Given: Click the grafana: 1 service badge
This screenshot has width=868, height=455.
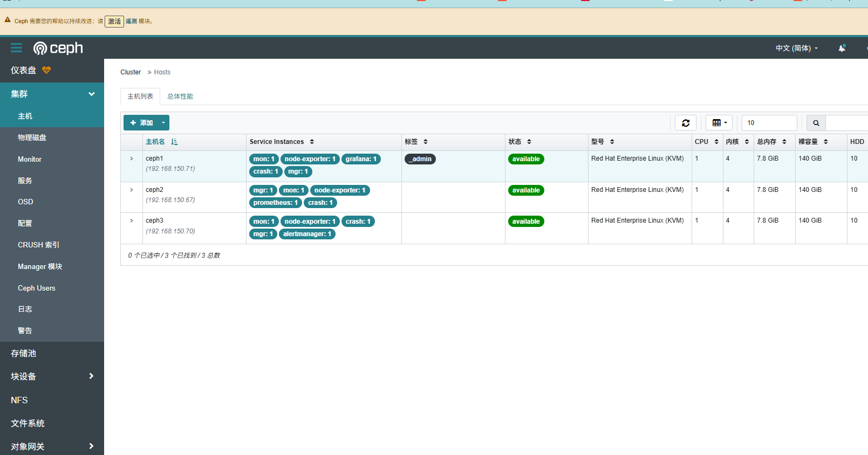Looking at the screenshot, I should (x=361, y=159).
